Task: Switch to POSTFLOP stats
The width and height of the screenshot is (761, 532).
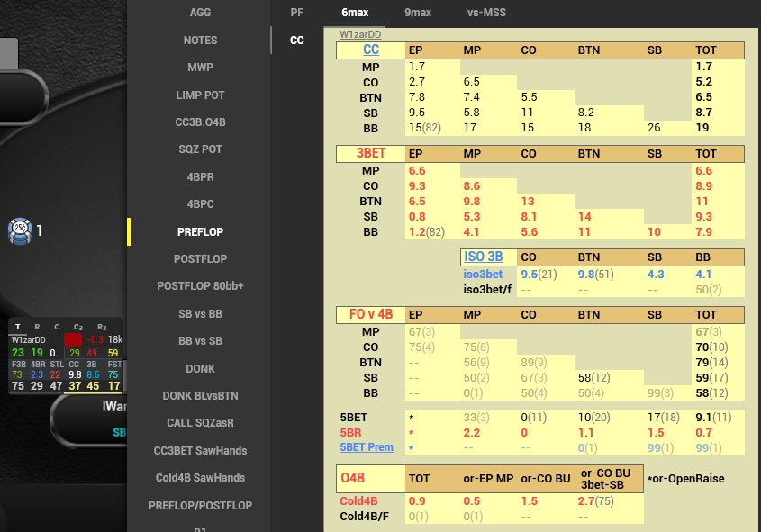Action: coord(200,259)
